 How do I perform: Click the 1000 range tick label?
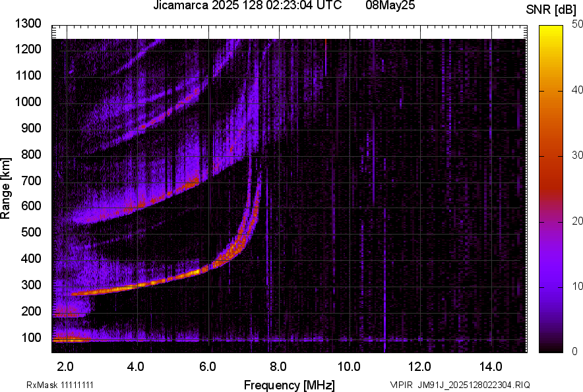(28, 101)
